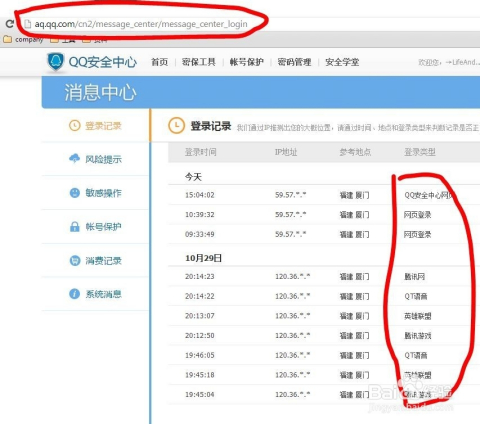Click IP 120.36.*.* in the 20:14:23 row
This screenshot has height=424, width=480.
293,276
